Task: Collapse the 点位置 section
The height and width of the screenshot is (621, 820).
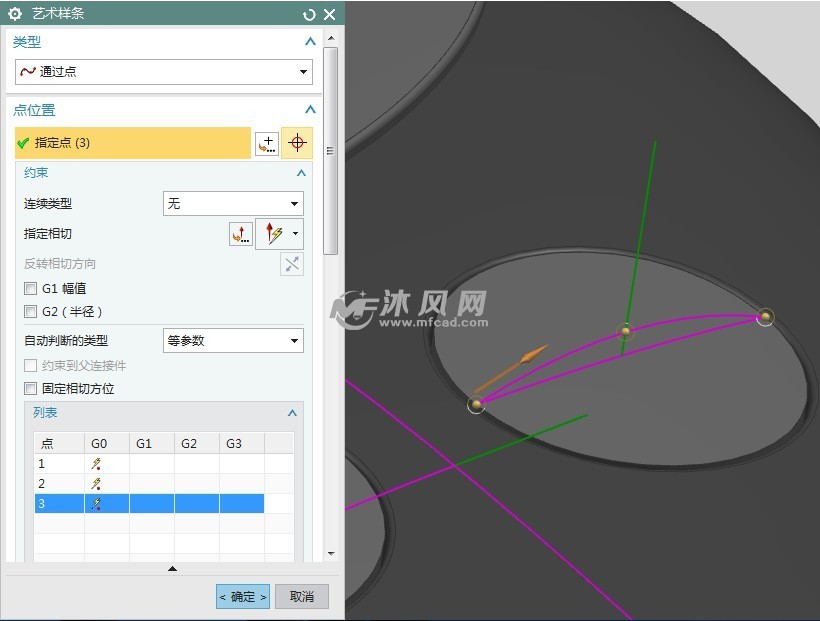Action: click(310, 109)
